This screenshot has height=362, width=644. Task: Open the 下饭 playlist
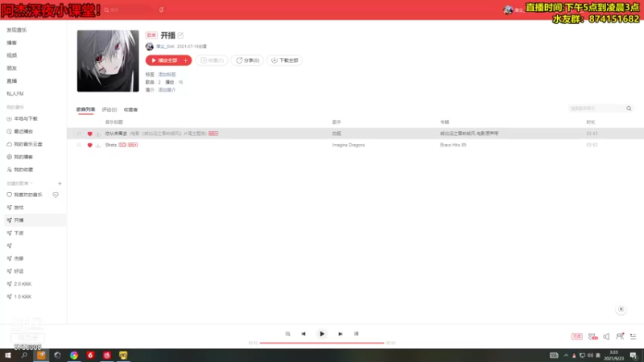[x=15, y=233]
